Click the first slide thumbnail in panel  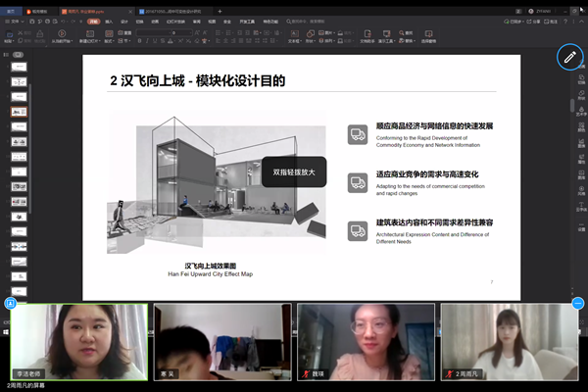18,68
